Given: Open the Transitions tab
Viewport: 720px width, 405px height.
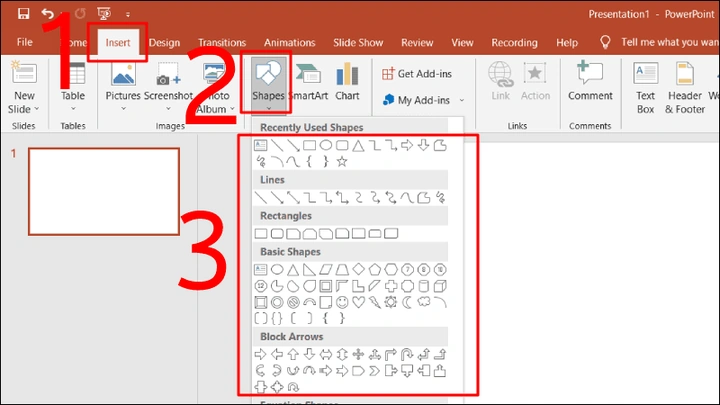Looking at the screenshot, I should (222, 43).
